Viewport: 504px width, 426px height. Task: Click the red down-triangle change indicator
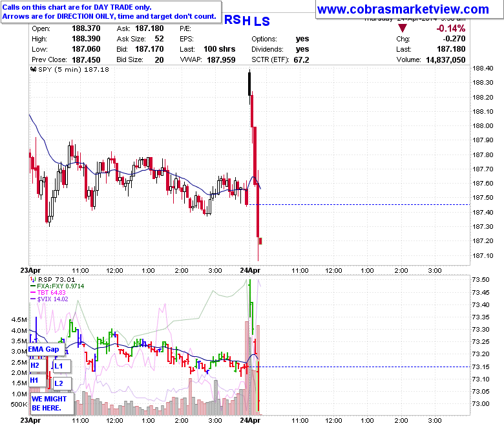(x=402, y=28)
